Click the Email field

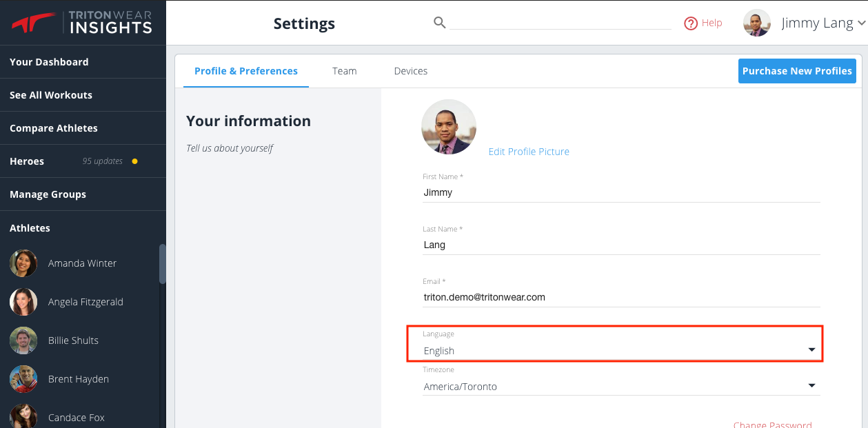click(621, 297)
